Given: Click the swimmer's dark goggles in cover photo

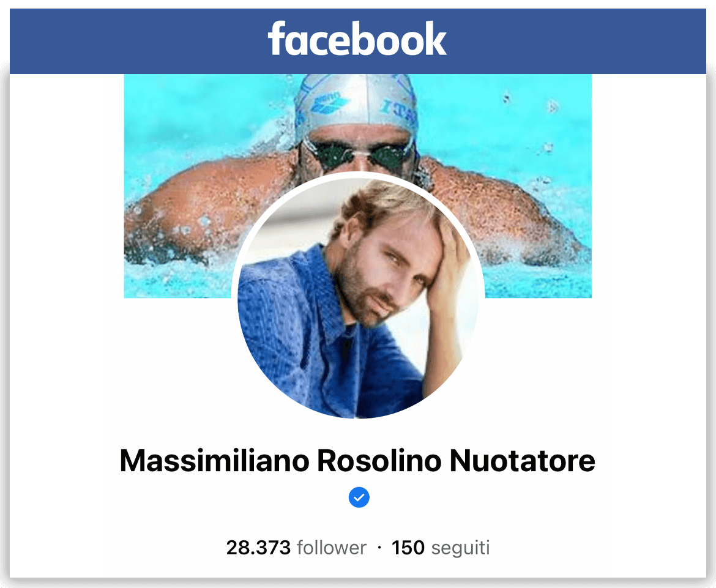Looking at the screenshot, I should click(359, 155).
